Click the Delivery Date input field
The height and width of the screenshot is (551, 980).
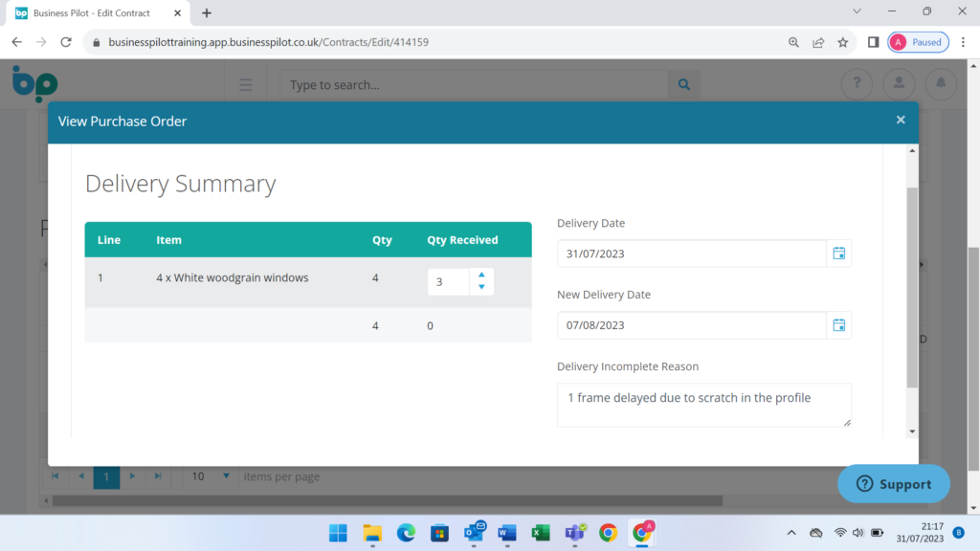pos(691,253)
